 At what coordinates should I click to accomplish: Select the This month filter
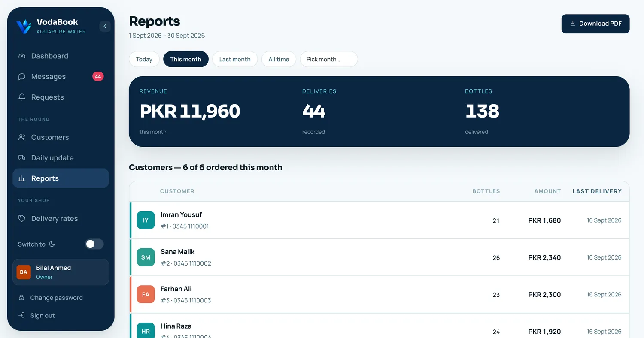tap(186, 59)
